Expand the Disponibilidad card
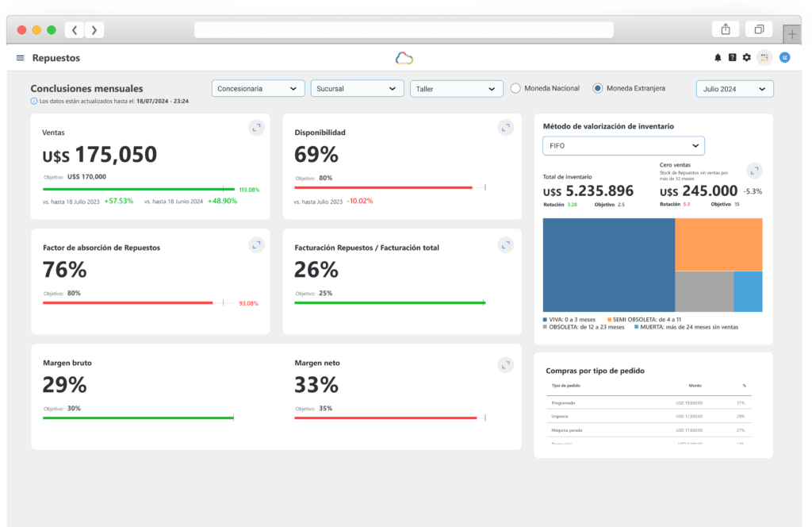Screen dimensions: 812x527 [x=505, y=128]
